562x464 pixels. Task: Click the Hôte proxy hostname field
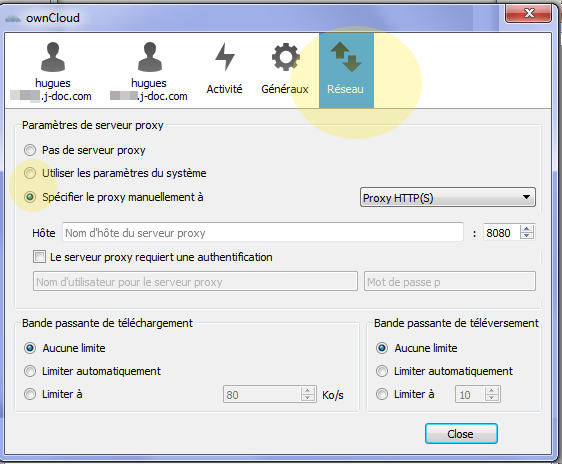[x=263, y=233]
